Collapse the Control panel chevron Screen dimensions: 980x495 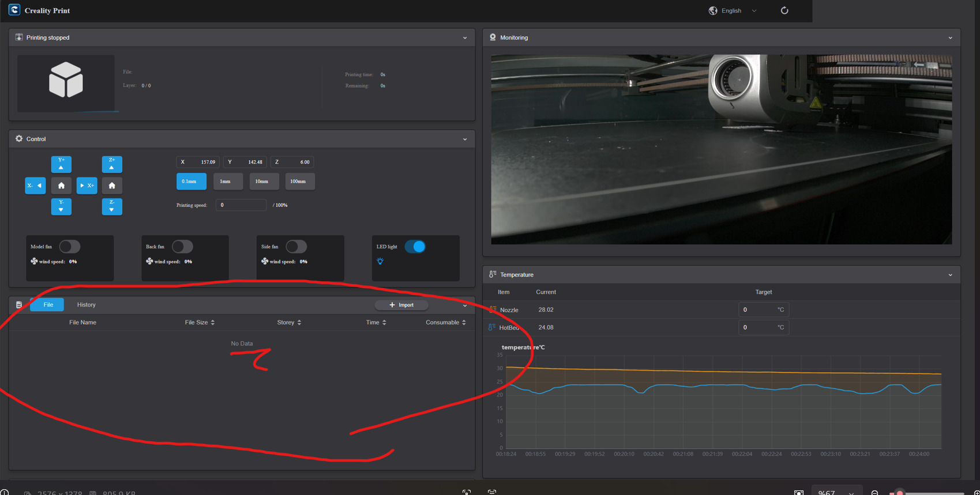(x=465, y=139)
